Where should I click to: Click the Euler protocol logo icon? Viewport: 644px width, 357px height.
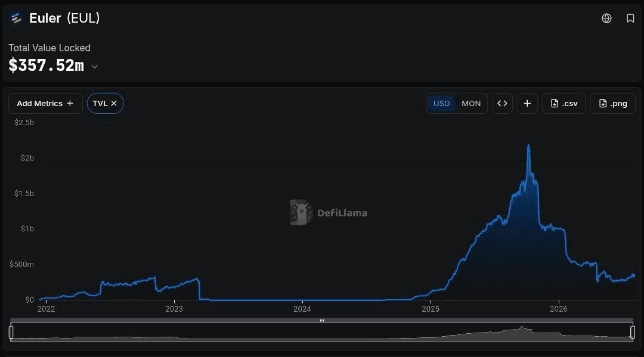pos(17,18)
